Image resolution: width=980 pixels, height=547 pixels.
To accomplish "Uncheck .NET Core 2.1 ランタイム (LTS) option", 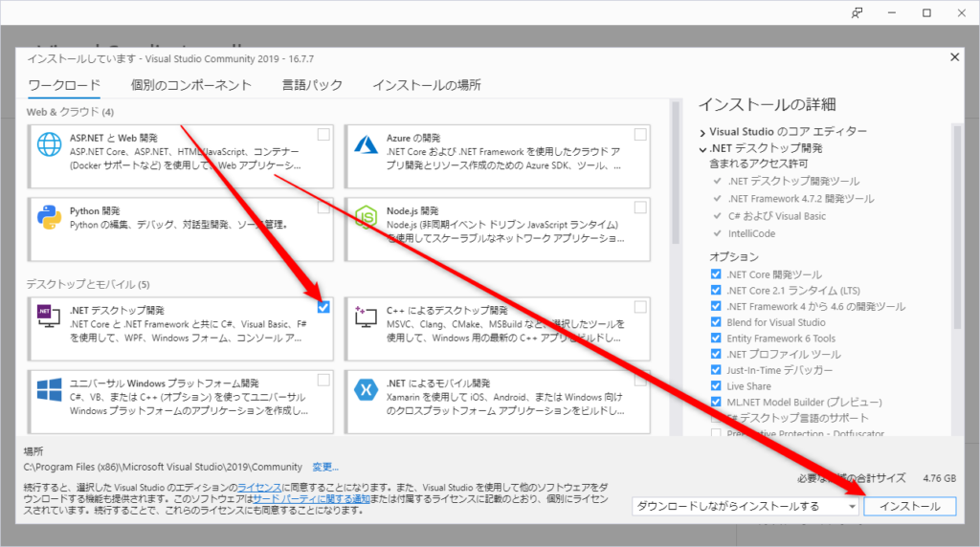I will (716, 291).
